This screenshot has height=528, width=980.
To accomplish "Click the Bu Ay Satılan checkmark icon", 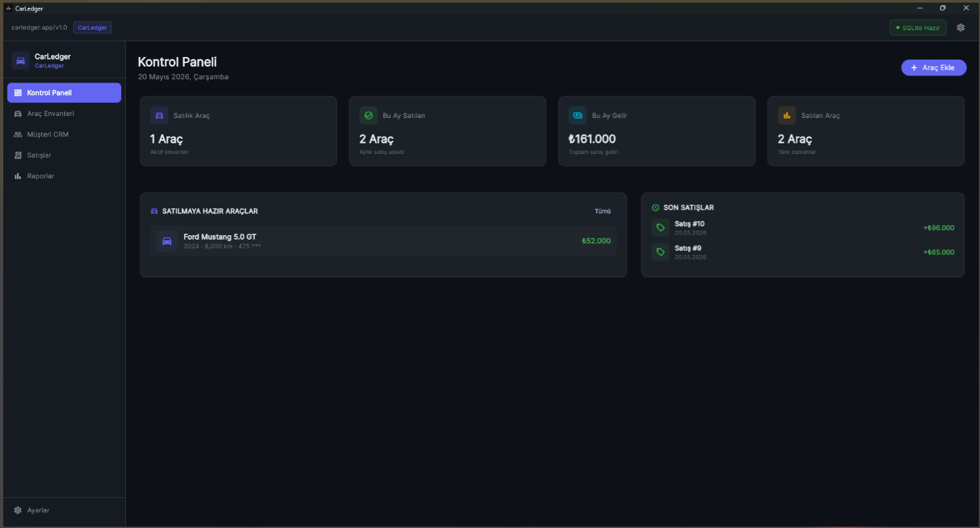I will [x=368, y=115].
